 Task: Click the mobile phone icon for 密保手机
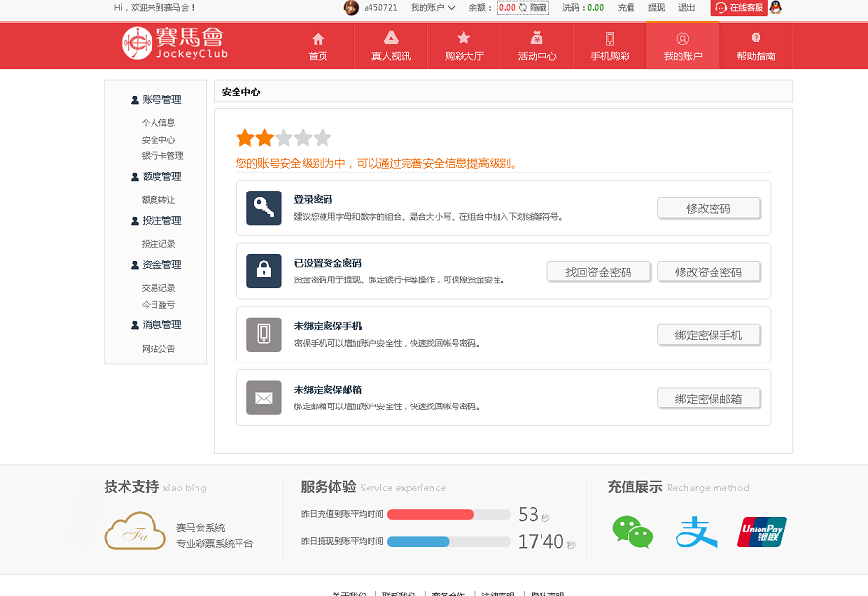coord(263,334)
